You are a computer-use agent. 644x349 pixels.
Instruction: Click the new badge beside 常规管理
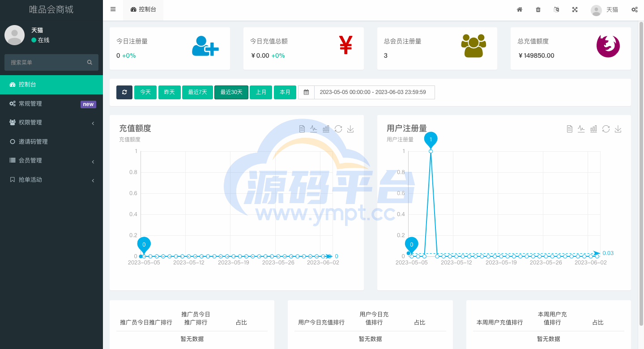click(x=88, y=104)
